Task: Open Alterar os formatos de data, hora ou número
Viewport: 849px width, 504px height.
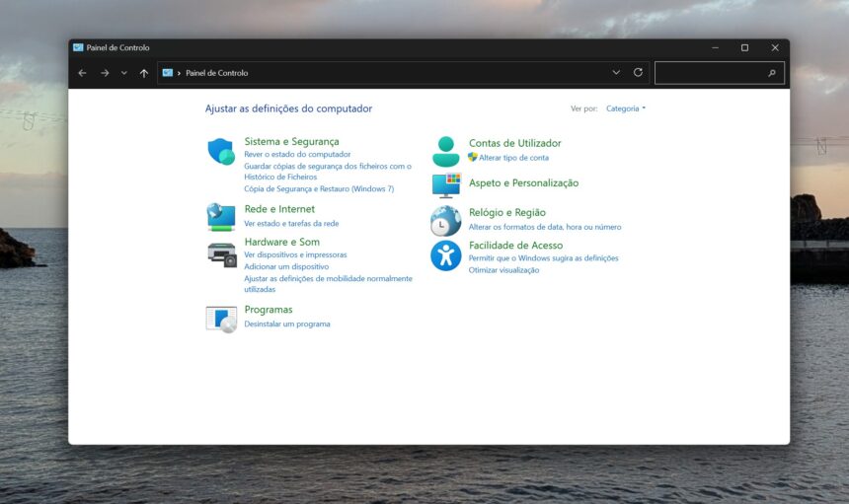Action: [545, 227]
